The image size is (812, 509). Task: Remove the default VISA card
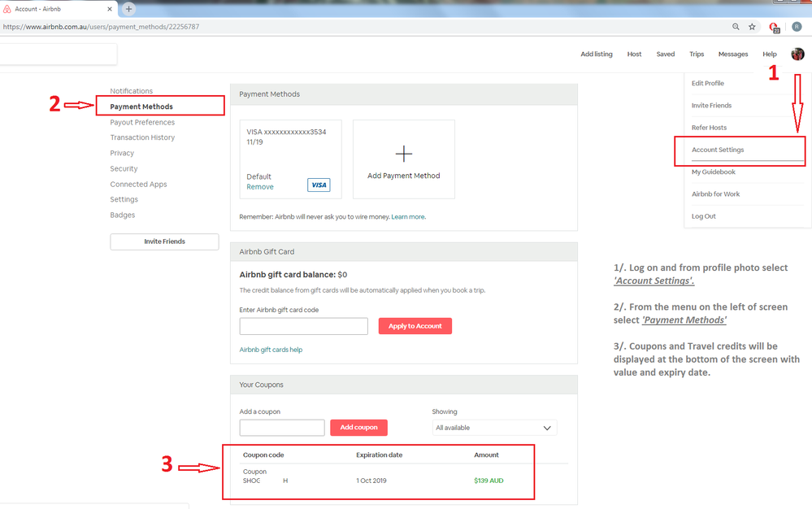[260, 187]
